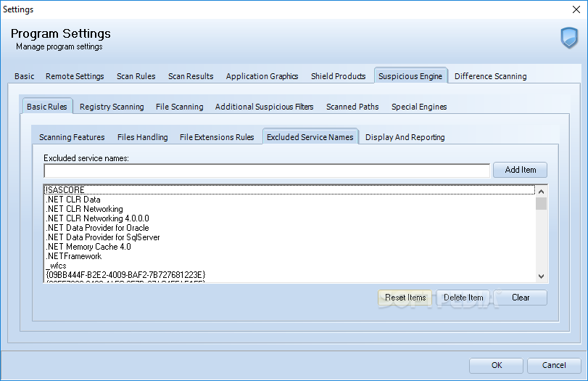Click the Clear button

click(521, 298)
